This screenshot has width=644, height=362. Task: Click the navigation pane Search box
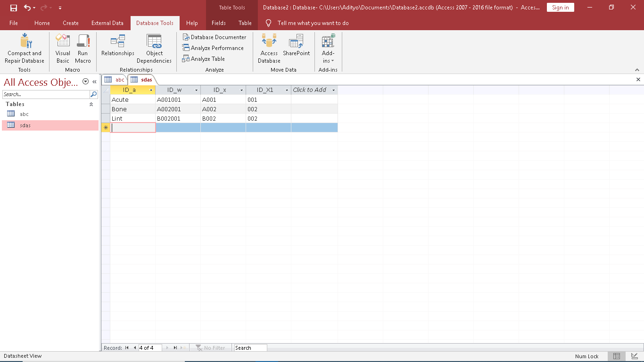[x=46, y=94]
